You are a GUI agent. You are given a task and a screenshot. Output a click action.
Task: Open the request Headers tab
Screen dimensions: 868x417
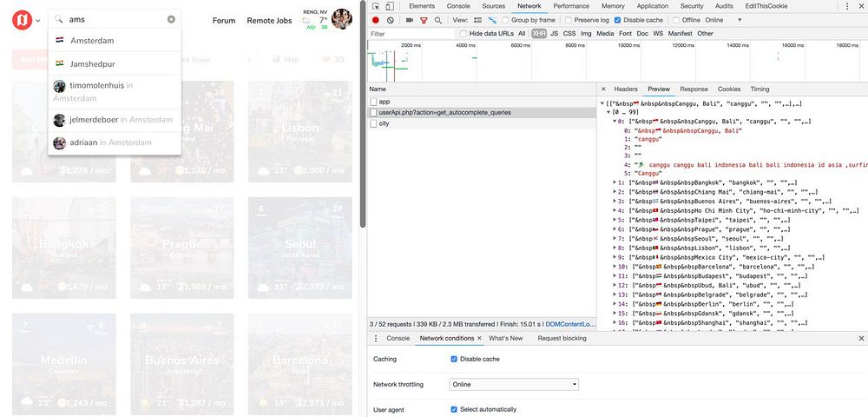click(x=626, y=89)
